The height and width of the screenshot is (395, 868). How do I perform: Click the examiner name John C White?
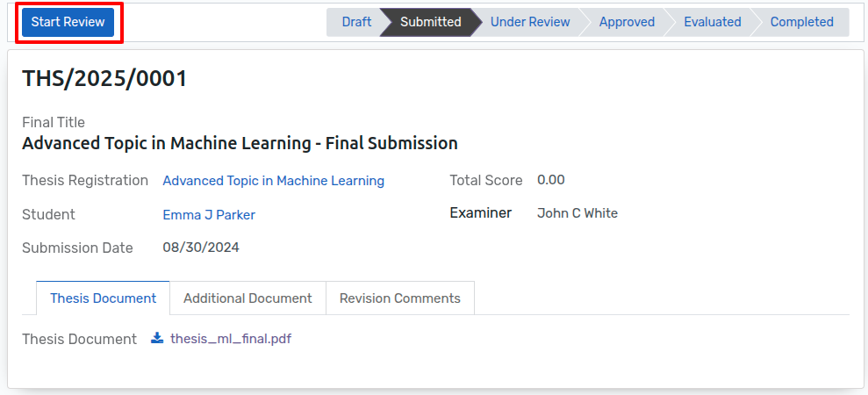577,213
